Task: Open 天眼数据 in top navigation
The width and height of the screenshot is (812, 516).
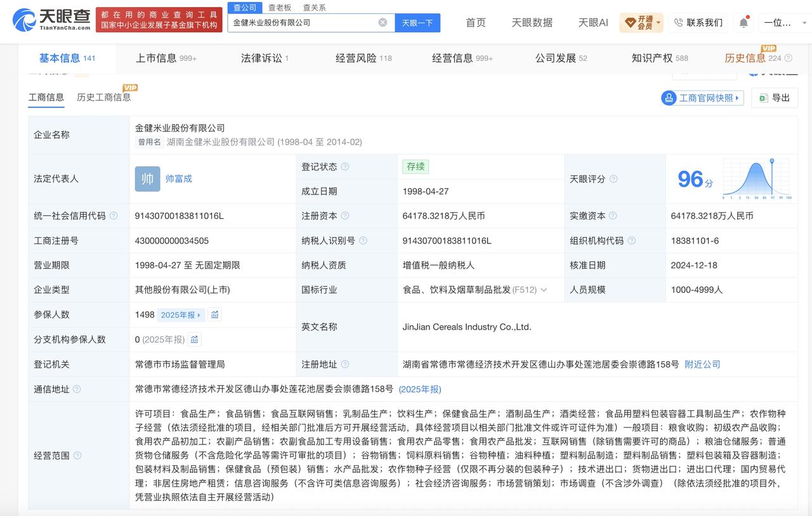Action: (x=532, y=23)
